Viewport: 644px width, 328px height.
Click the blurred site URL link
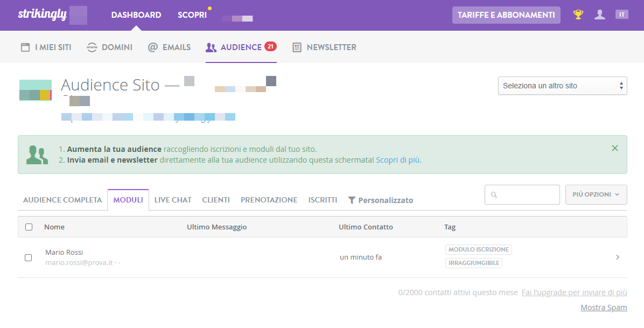coord(148,117)
